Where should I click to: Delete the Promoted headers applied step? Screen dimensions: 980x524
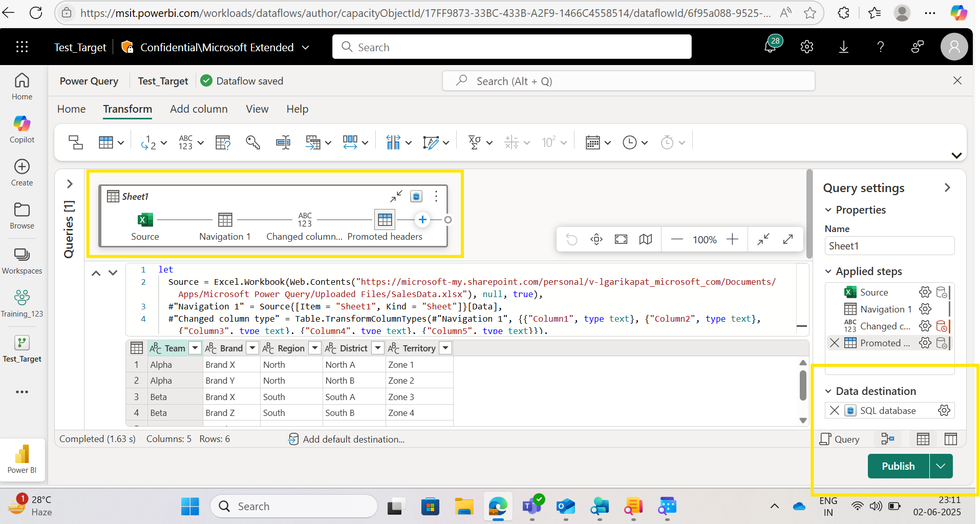click(x=835, y=343)
